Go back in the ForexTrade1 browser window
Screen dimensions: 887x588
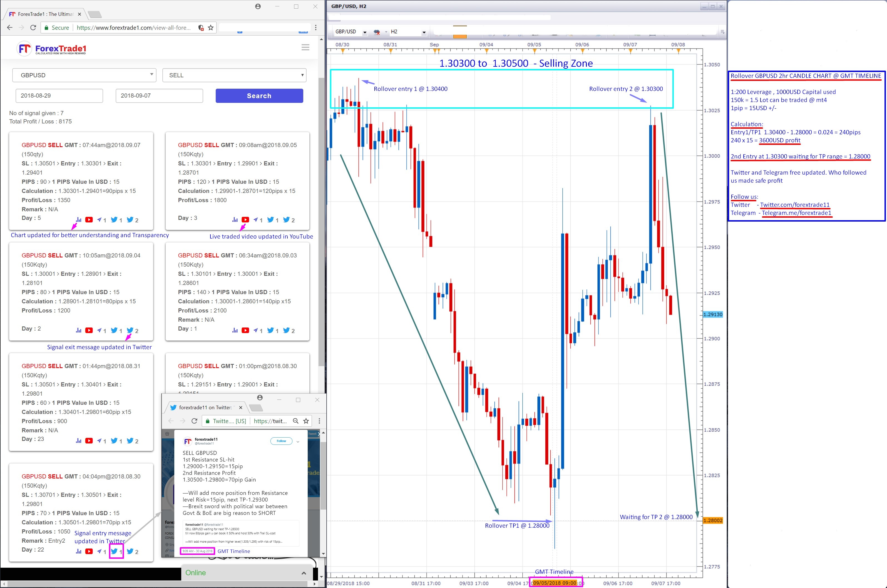point(10,27)
